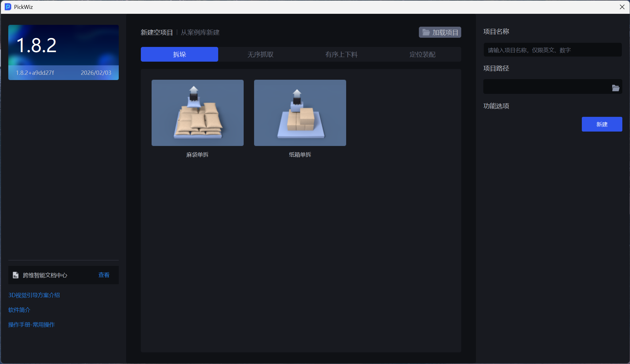Click the PickWiz logo in title bar
This screenshot has width=630, height=364.
[x=8, y=7]
